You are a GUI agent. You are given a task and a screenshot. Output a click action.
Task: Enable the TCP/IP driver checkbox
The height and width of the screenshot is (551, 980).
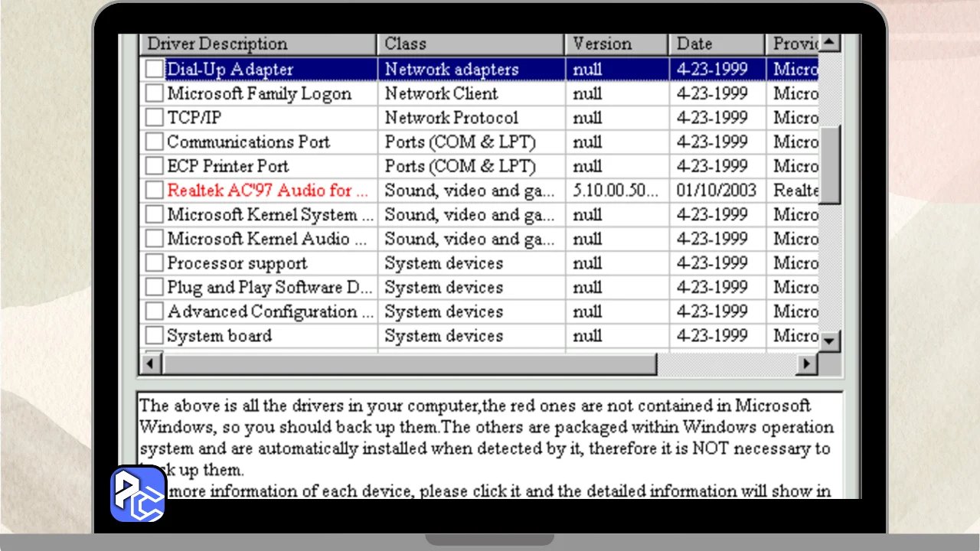[155, 118]
